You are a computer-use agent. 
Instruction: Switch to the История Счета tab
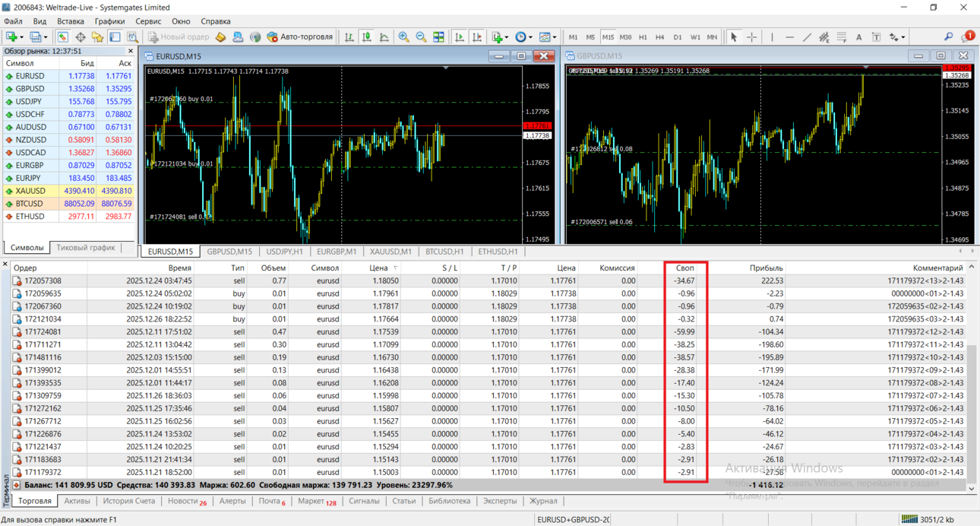click(x=128, y=501)
